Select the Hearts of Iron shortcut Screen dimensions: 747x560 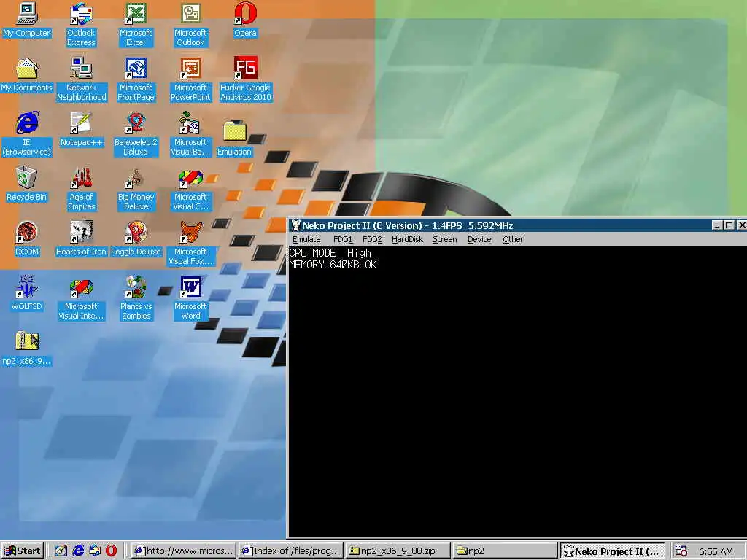82,239
